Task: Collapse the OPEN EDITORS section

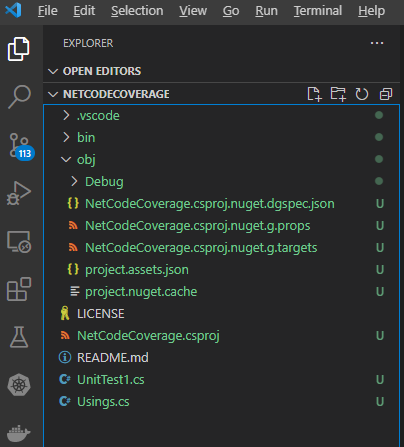Action: (x=53, y=71)
